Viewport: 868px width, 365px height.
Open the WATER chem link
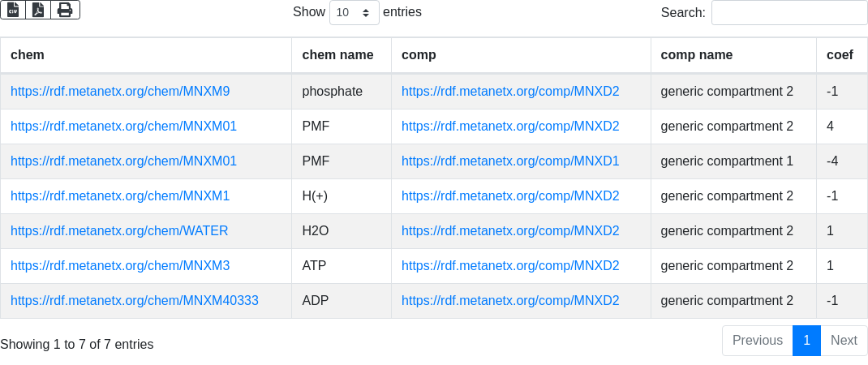[119, 231]
